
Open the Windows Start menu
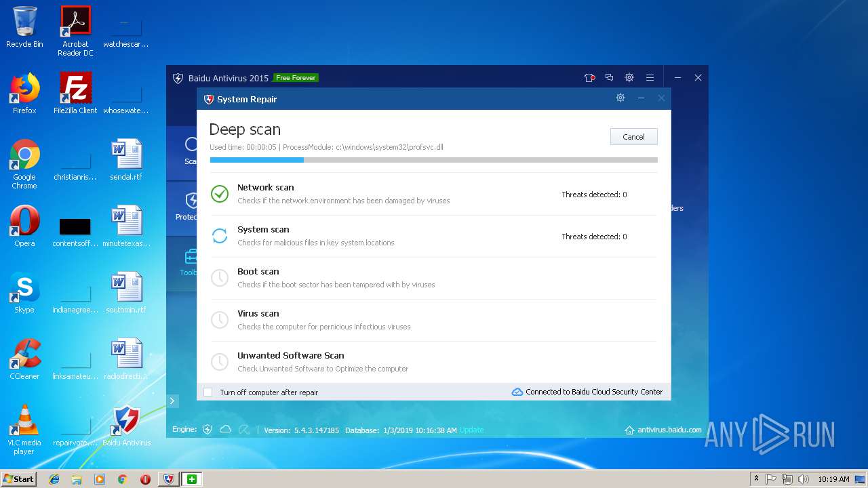(x=18, y=479)
